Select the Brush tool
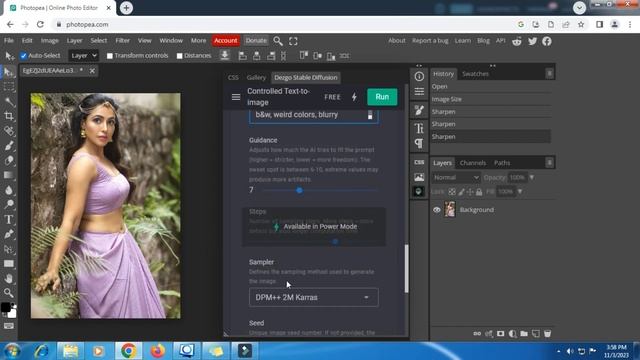This screenshot has width=640, height=360. [x=9, y=146]
